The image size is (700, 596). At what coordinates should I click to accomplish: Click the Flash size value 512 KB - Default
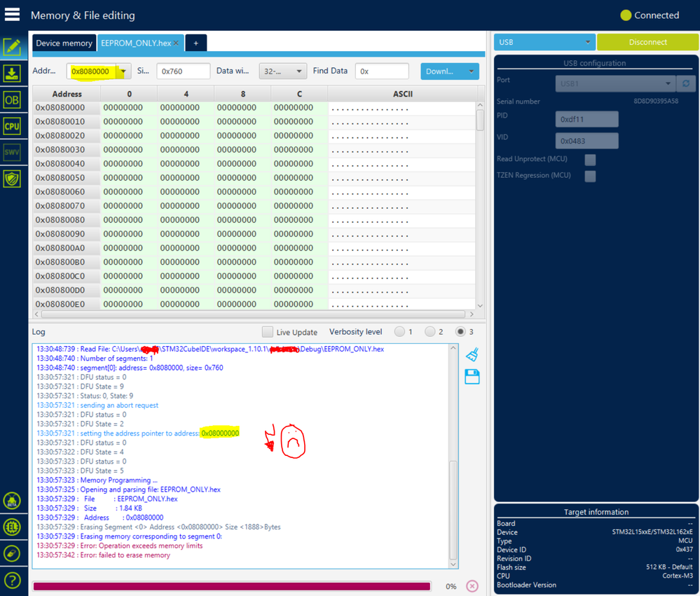click(x=669, y=567)
